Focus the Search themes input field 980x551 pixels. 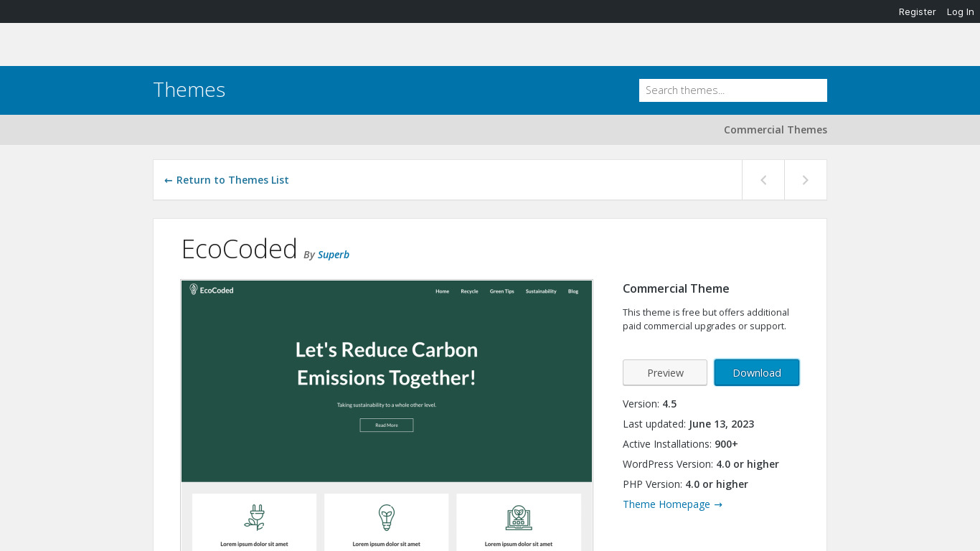tap(733, 90)
